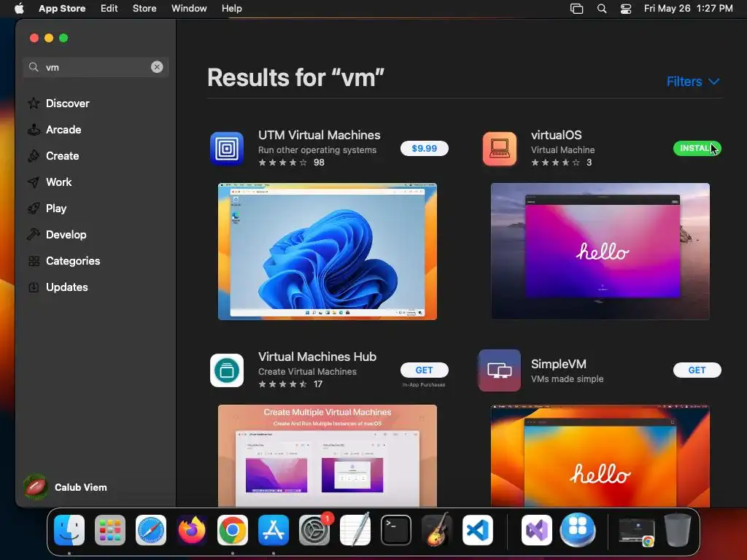Open the Filters dropdown
The image size is (747, 560).
[x=693, y=82]
